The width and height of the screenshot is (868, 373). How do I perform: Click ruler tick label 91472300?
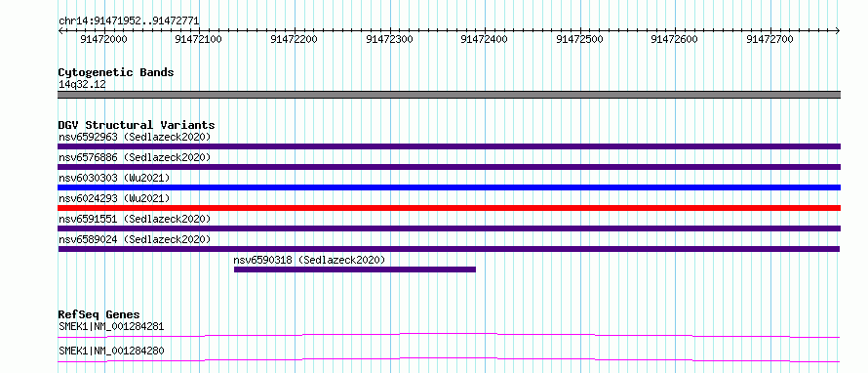click(x=390, y=39)
